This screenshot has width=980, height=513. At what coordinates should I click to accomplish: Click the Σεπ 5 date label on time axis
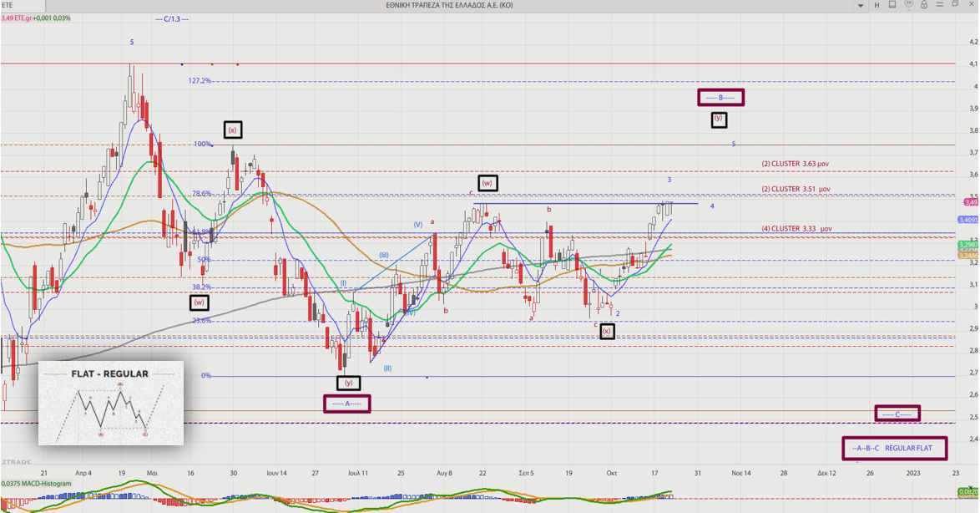pyautogui.click(x=526, y=473)
